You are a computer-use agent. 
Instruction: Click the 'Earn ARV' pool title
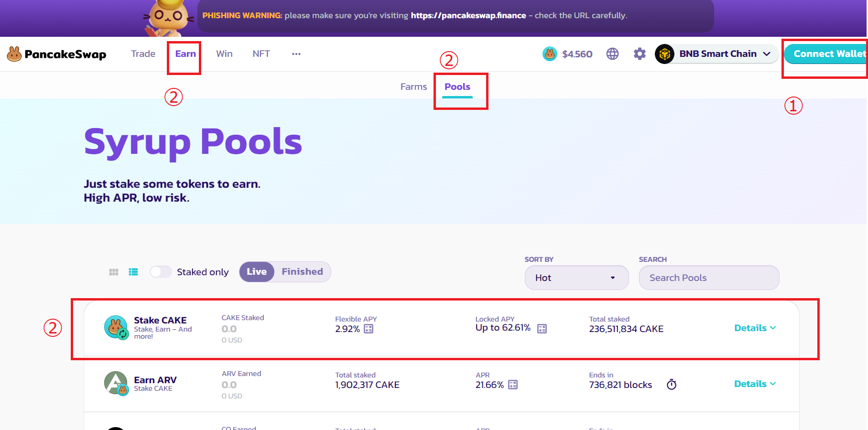point(155,380)
